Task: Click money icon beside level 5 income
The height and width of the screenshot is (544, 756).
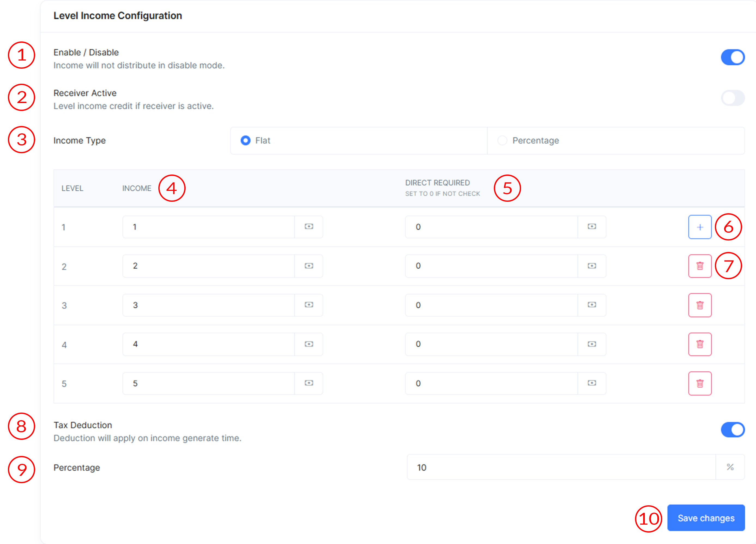Action: [x=309, y=383]
